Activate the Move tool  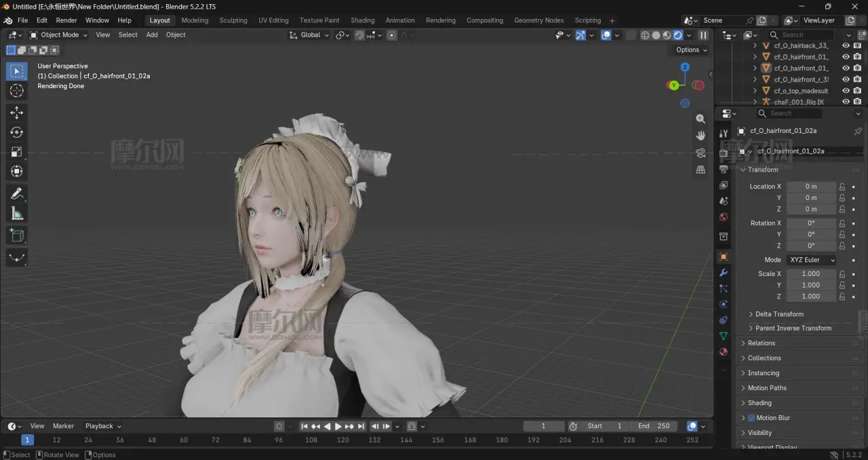[17, 113]
